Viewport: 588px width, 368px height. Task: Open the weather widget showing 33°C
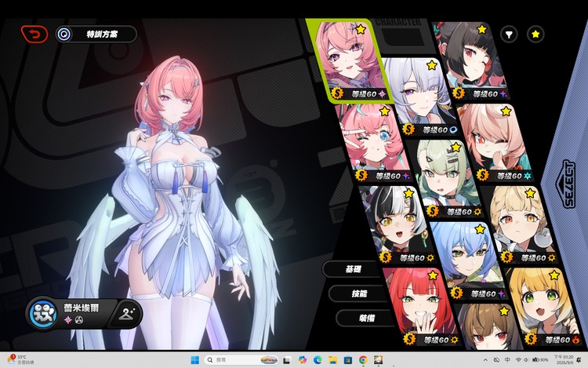point(21,359)
